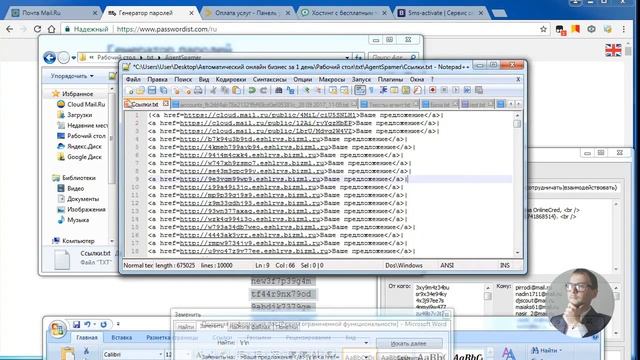Open the Кодировки menu in Notepad++

click(x=231, y=79)
